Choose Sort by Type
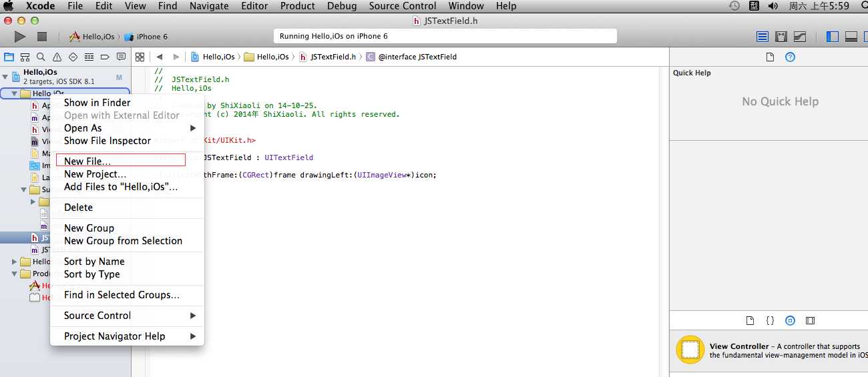This screenshot has height=377, width=868. point(127,274)
